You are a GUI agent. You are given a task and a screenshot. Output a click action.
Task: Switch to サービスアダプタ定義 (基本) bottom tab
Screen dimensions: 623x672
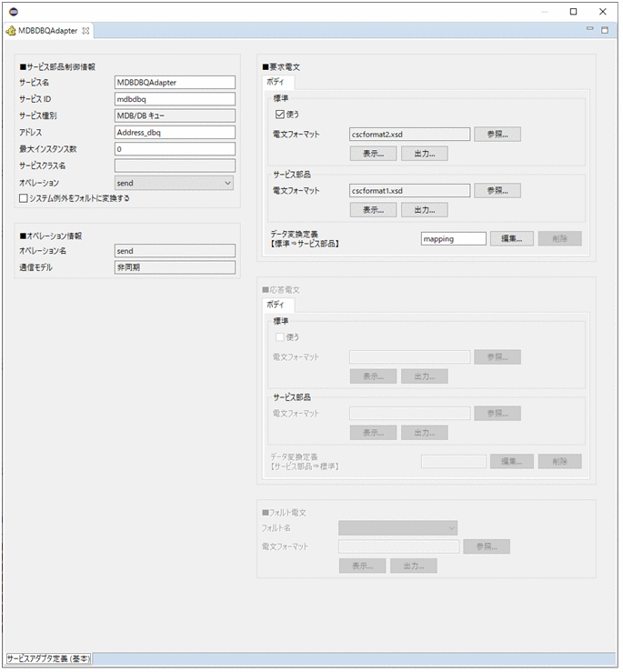click(48, 657)
